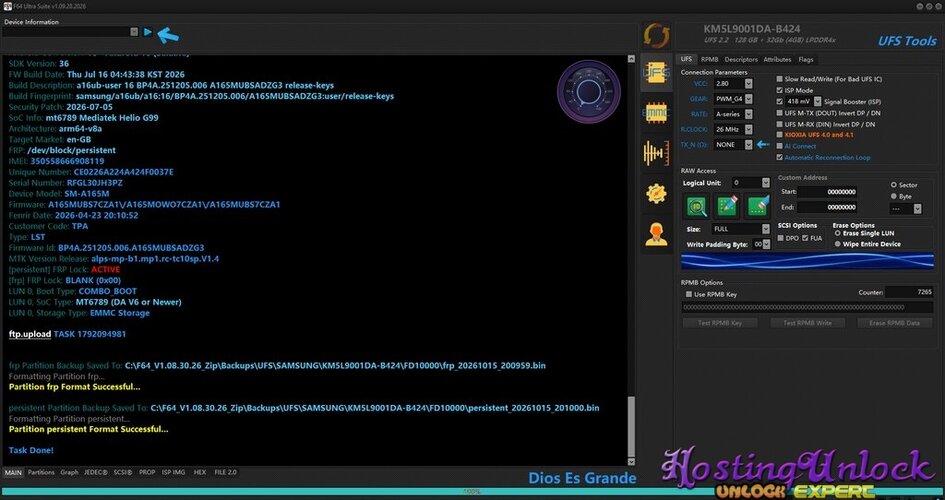Click the Erase RPMB Data button
This screenshot has height=500, width=945.
tap(894, 323)
